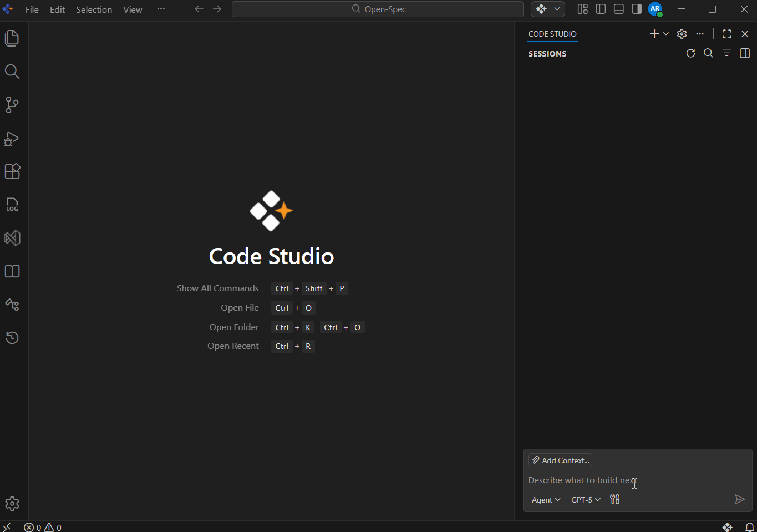Open the GPT-5 model picker
Screen dimensions: 757x532
coord(586,500)
